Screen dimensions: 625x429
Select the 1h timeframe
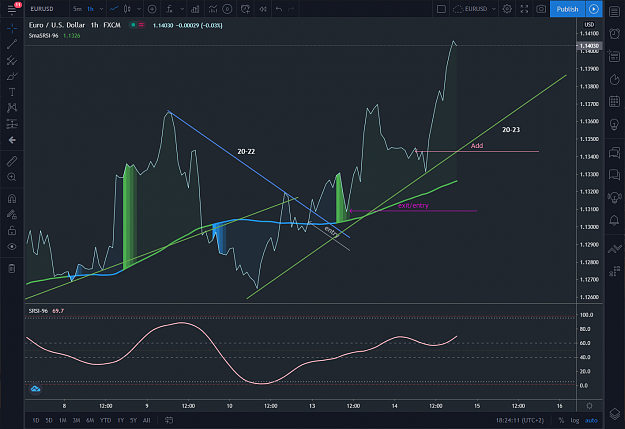point(90,9)
